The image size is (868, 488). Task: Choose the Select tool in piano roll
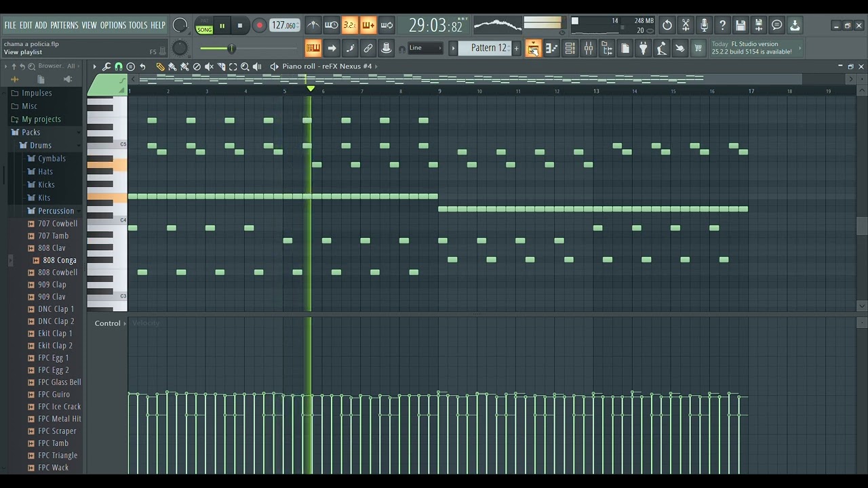click(233, 66)
